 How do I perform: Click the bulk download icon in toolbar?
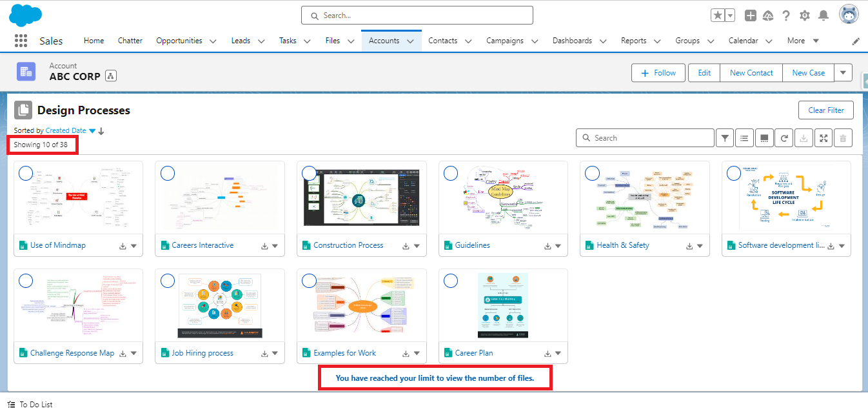pyautogui.click(x=804, y=137)
